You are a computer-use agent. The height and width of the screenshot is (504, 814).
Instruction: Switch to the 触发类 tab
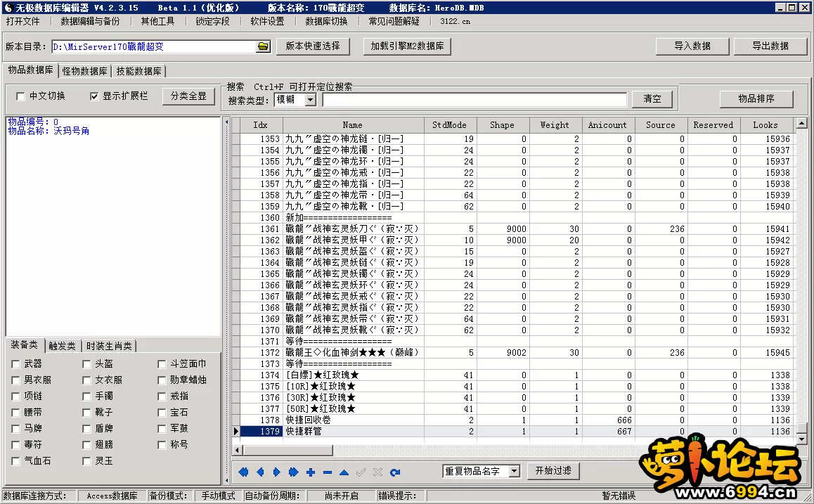click(x=62, y=347)
